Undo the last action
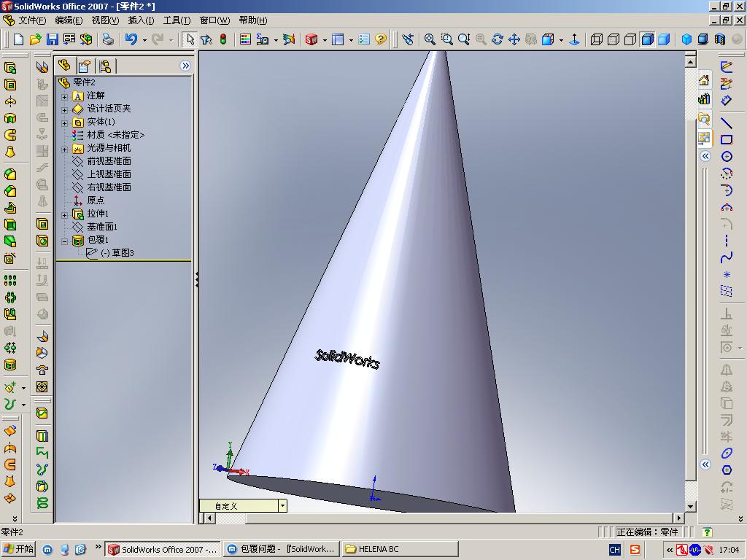 pyautogui.click(x=131, y=39)
